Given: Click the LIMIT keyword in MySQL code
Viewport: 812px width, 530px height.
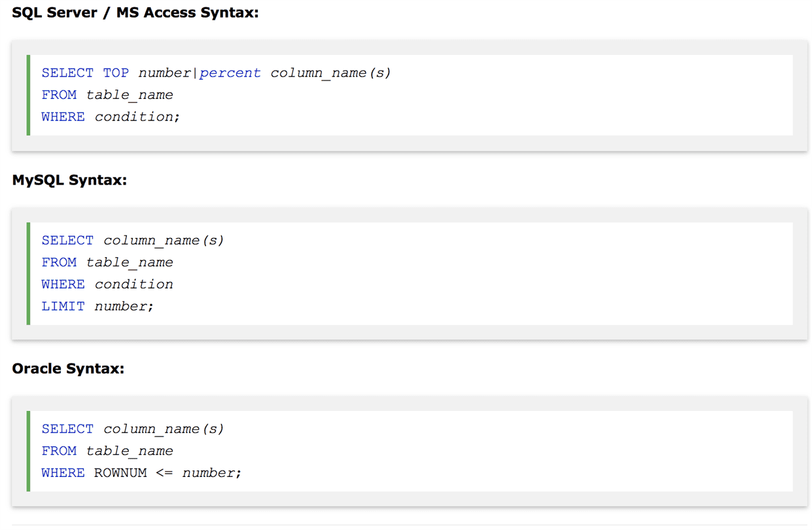Looking at the screenshot, I should coord(63,306).
